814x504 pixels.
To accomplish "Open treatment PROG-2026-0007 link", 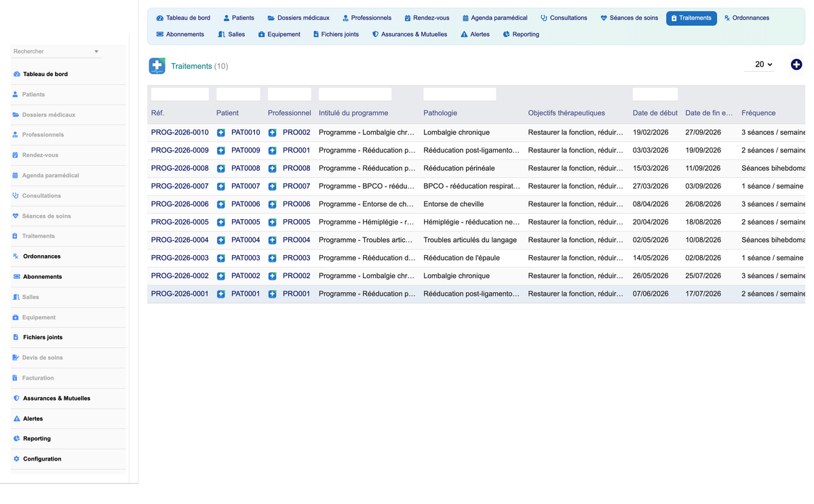I will pos(180,186).
